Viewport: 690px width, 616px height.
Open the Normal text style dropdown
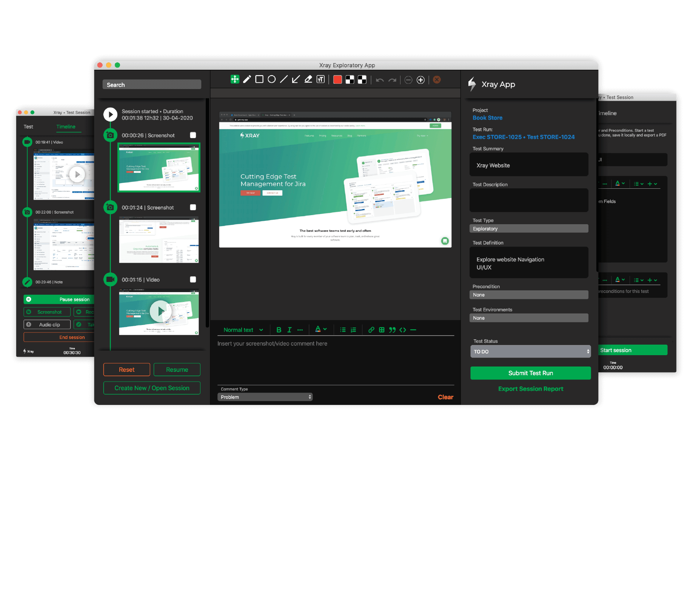pos(243,330)
